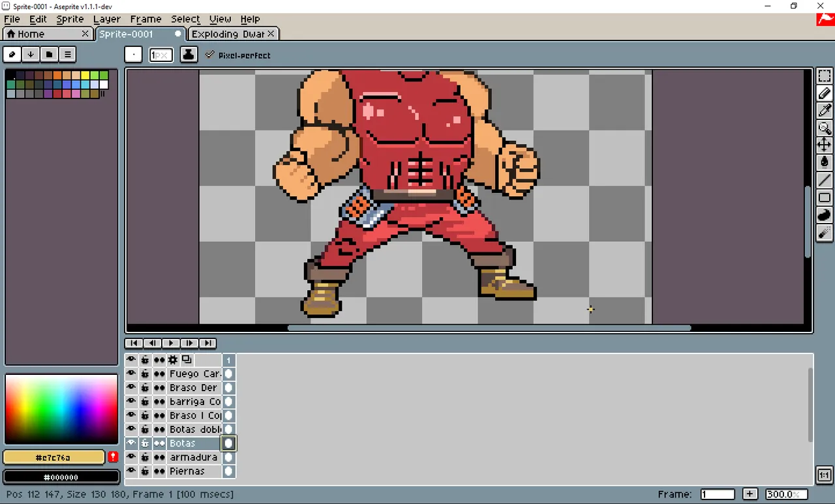Select the Fuego Car. layer name
Screen dimensions: 835x504
(194, 374)
